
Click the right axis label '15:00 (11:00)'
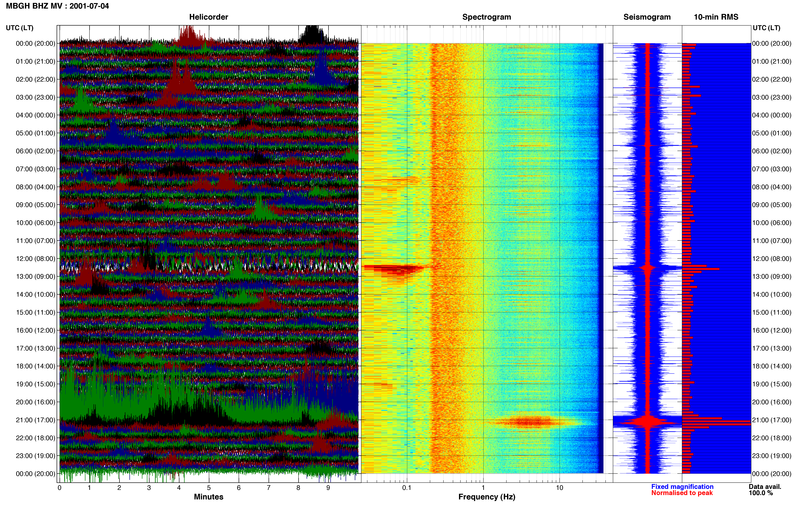[772, 313]
